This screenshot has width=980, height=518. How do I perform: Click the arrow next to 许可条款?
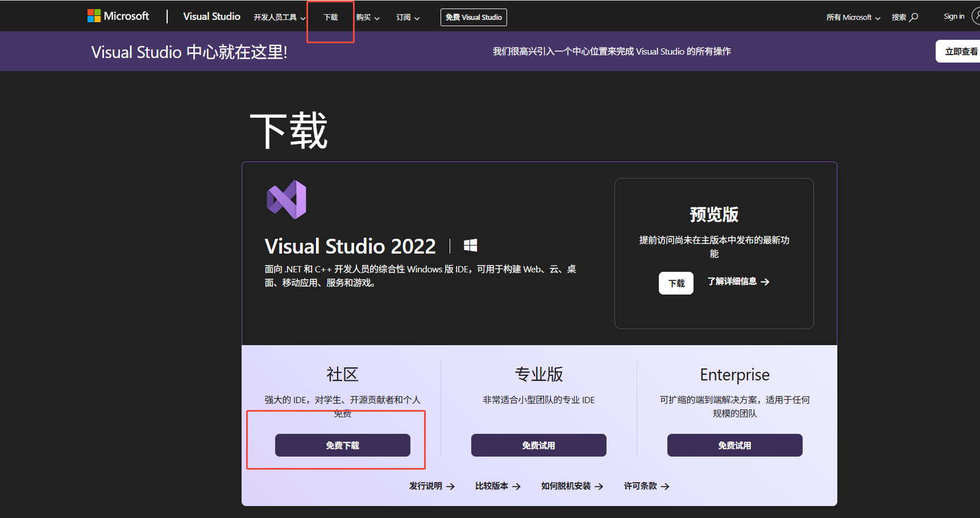point(665,486)
